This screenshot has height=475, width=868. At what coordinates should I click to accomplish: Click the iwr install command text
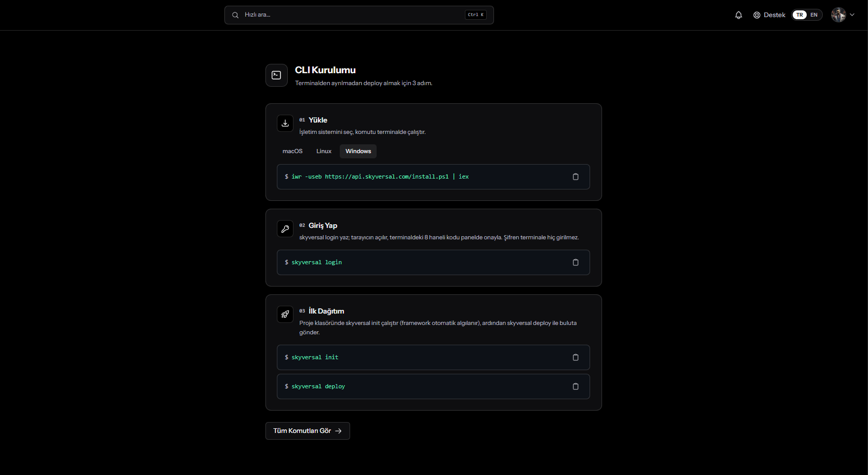[x=380, y=177]
